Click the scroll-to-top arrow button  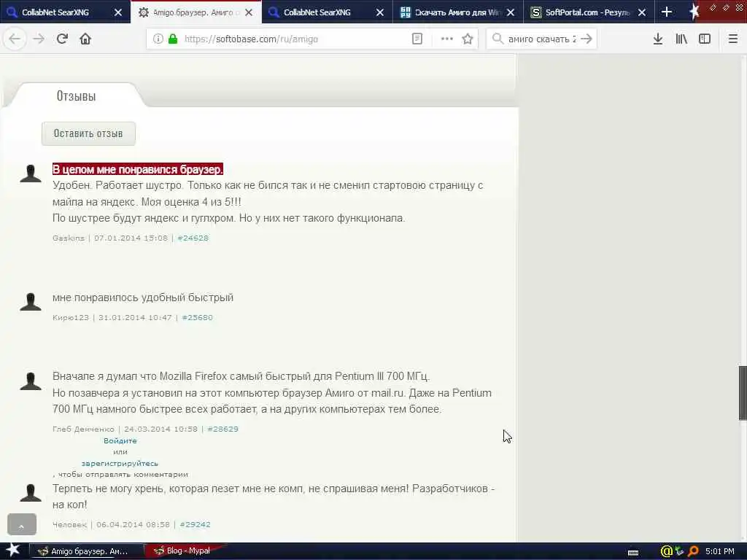22,524
